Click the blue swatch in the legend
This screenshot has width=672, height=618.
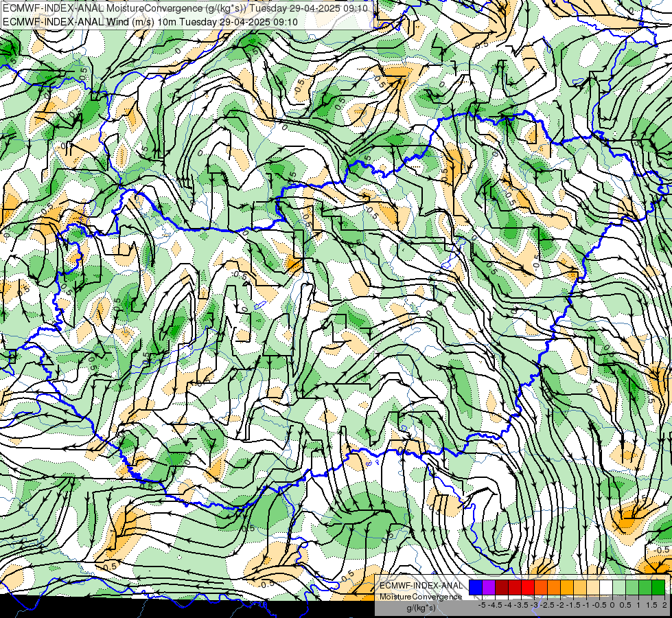coord(476,587)
